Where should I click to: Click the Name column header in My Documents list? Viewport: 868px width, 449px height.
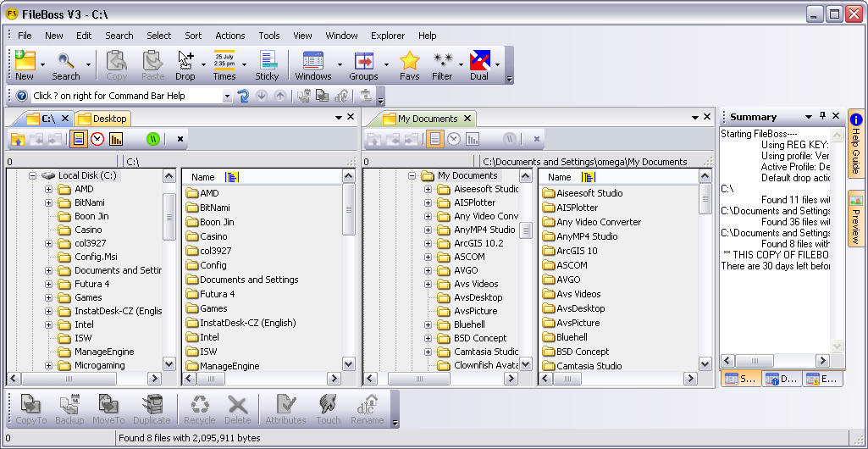[x=619, y=177]
